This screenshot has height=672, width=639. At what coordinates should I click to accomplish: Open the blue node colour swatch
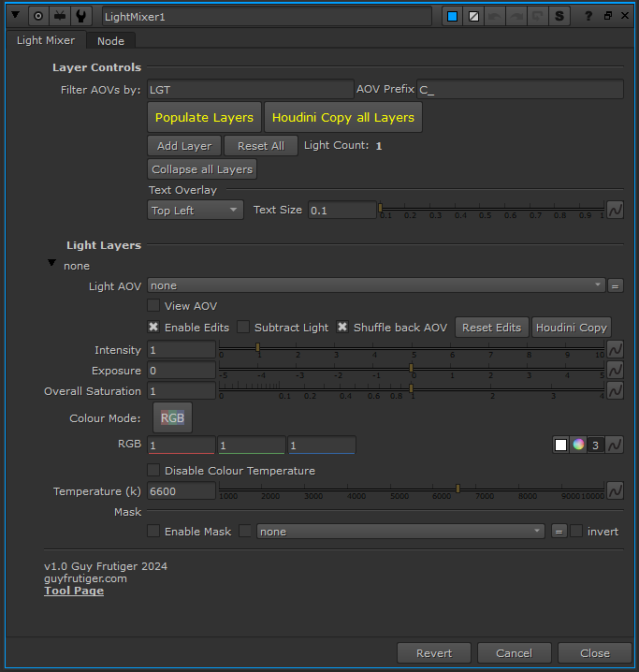452,16
